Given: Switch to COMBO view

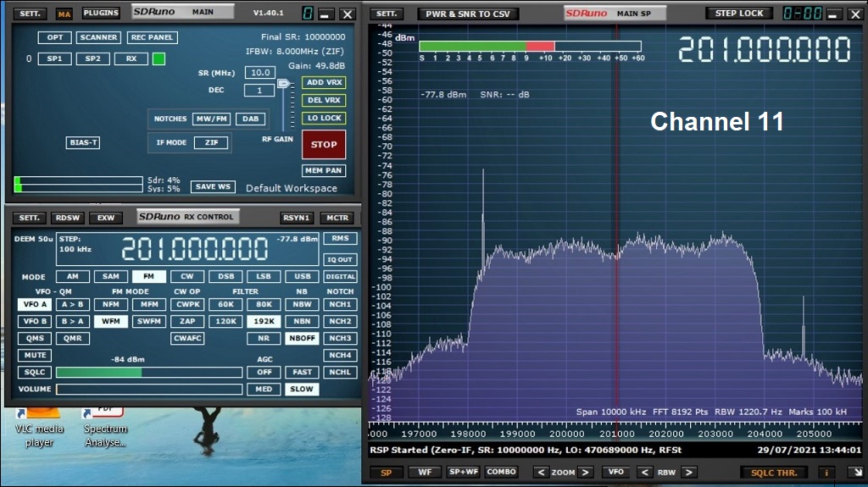Looking at the screenshot, I should click(x=501, y=472).
